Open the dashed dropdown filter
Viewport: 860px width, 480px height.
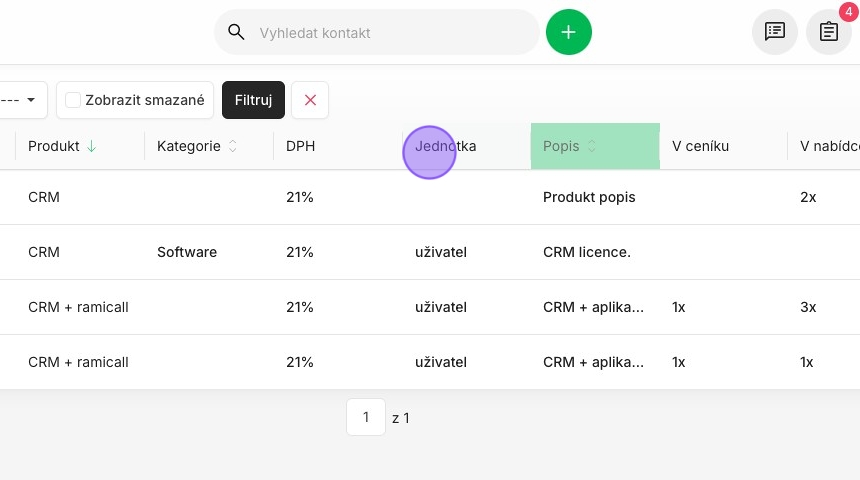(22, 100)
